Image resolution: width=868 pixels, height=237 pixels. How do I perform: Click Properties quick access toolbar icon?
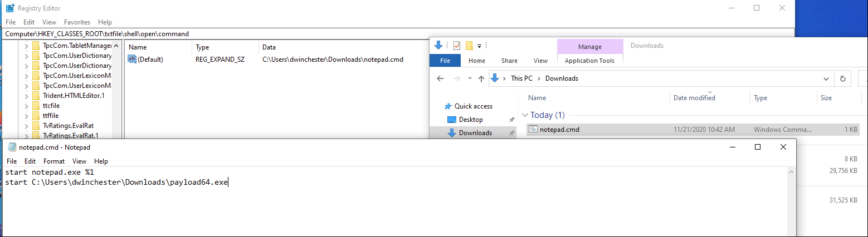[457, 46]
